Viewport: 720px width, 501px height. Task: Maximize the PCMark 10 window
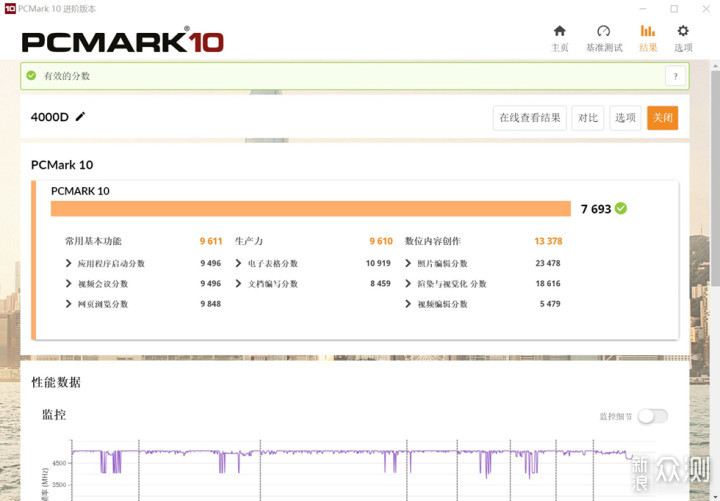pyautogui.click(x=674, y=9)
